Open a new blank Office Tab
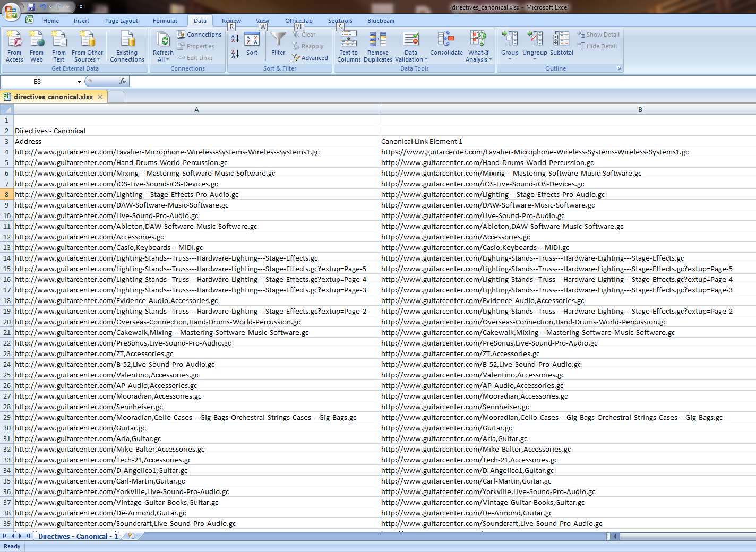The height and width of the screenshot is (552, 756). pos(116,97)
